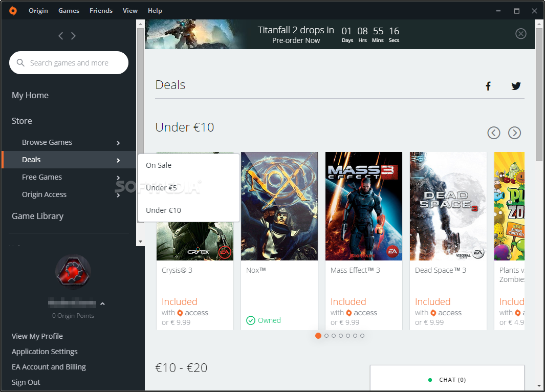
Task: Open the View menu
Action: (x=130, y=11)
